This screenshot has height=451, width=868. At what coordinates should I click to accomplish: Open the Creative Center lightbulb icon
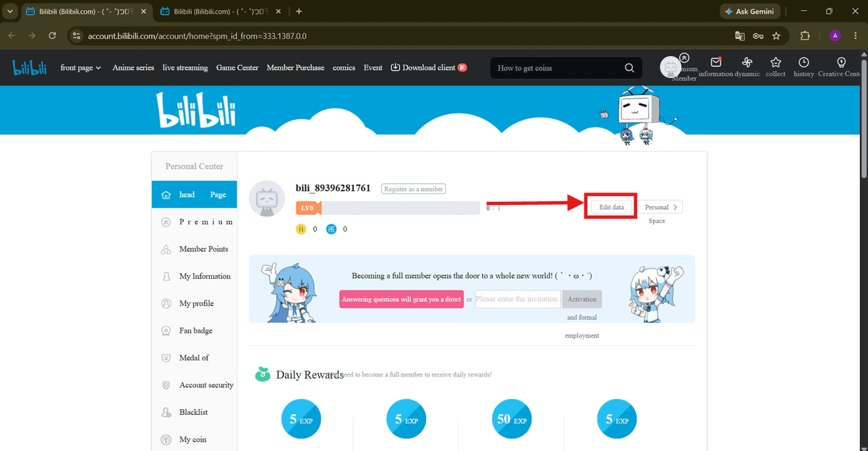pyautogui.click(x=841, y=62)
